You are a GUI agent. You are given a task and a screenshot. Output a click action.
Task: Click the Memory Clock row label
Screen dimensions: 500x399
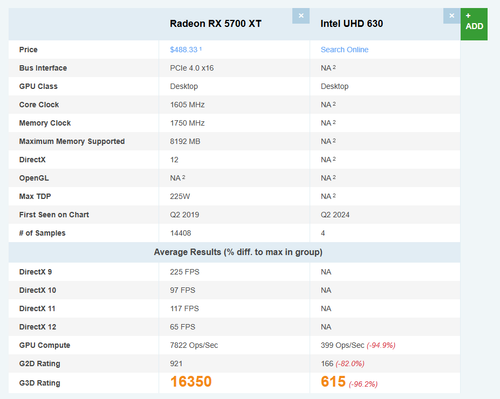tap(45, 123)
